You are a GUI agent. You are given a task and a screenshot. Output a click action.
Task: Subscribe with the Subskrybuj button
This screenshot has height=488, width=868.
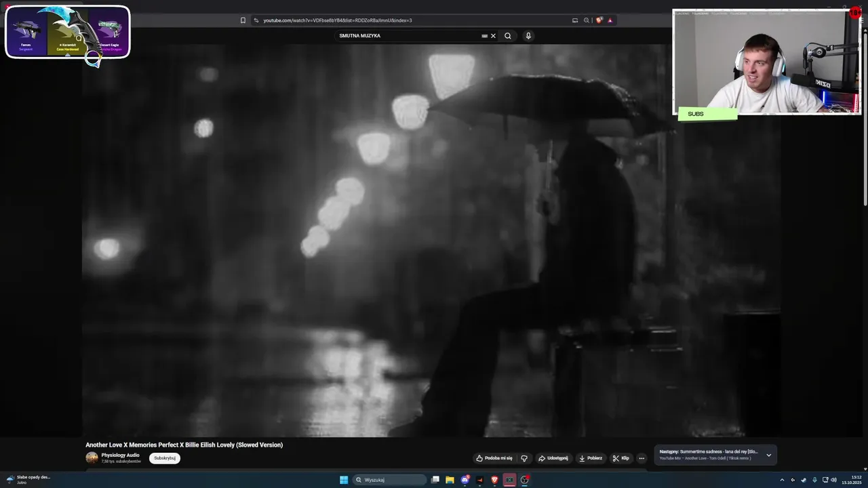165,458
